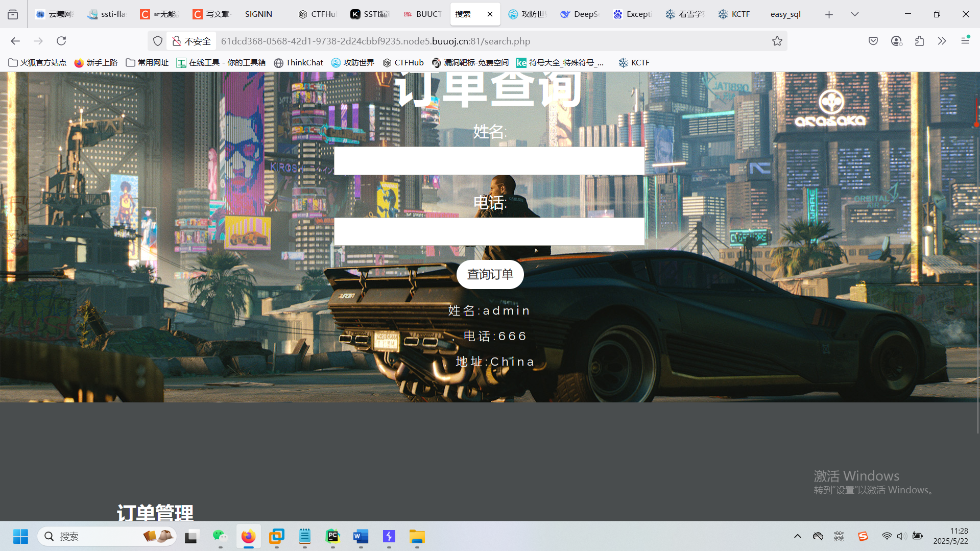The width and height of the screenshot is (980, 551).
Task: Open the Windows Start menu
Action: [20, 536]
